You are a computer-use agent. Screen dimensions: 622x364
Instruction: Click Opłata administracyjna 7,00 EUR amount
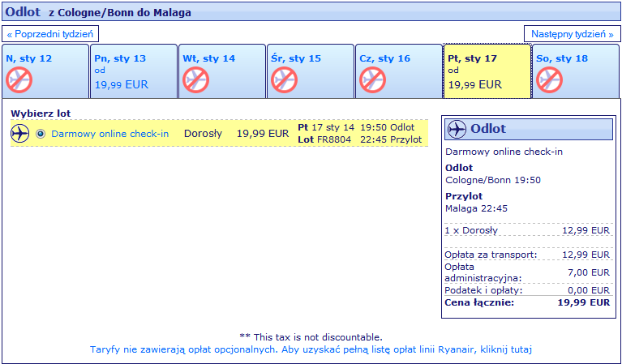click(589, 273)
